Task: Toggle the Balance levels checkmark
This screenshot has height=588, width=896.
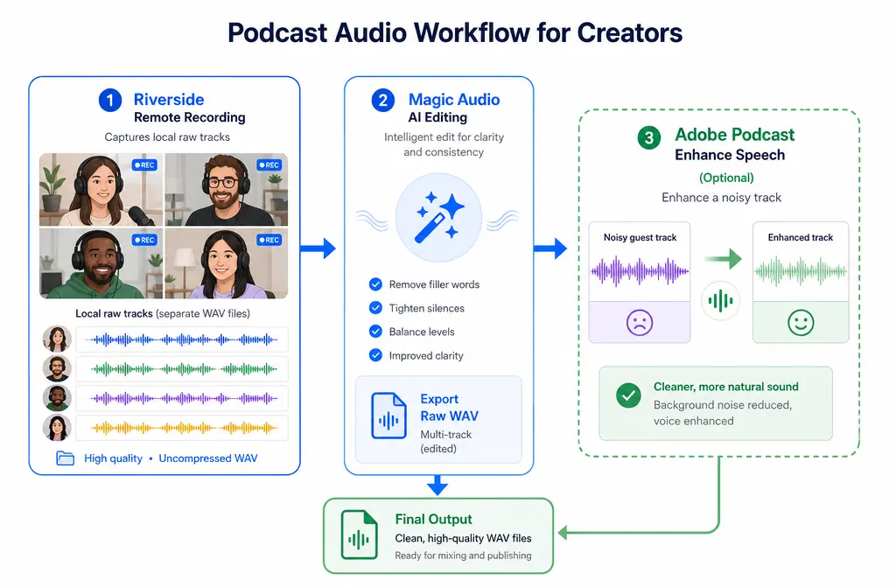Action: point(375,332)
